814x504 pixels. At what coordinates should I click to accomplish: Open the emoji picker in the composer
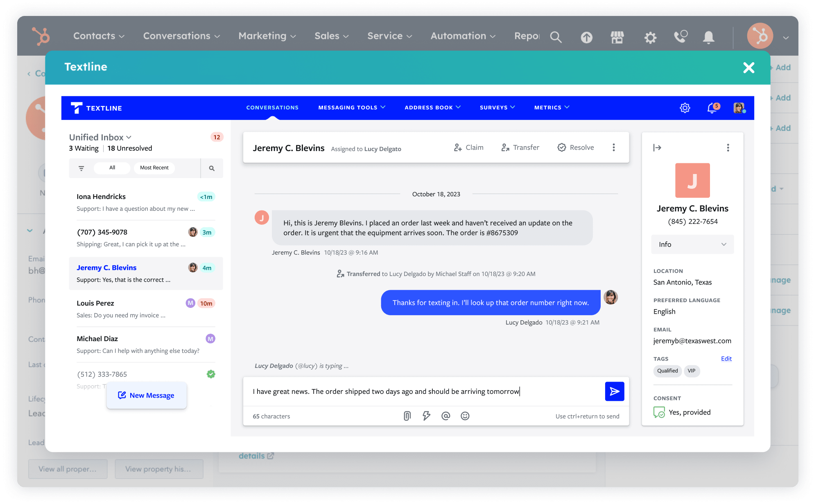coord(465,416)
